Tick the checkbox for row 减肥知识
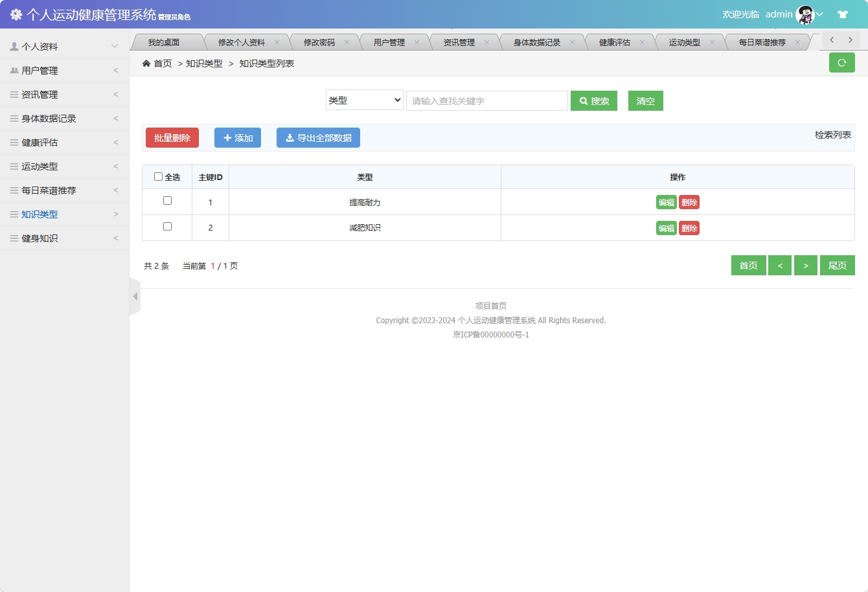This screenshot has height=592, width=868. point(166,227)
